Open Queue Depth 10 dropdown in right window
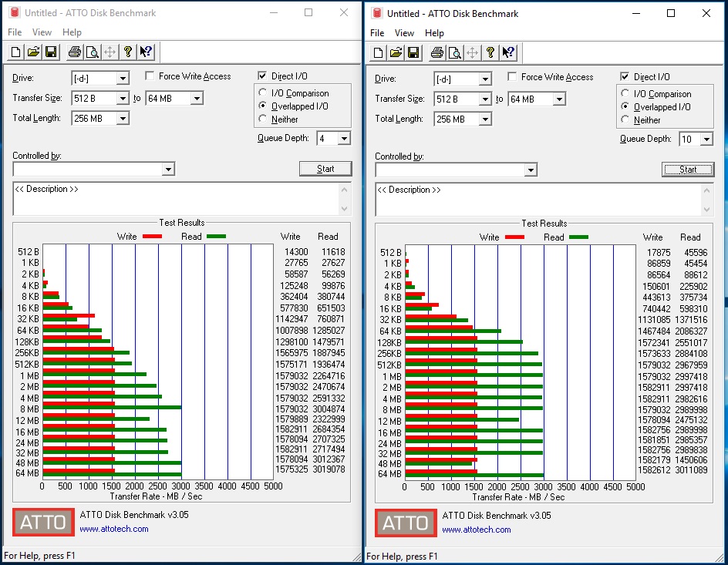Image resolution: width=728 pixels, height=565 pixels. coord(706,140)
